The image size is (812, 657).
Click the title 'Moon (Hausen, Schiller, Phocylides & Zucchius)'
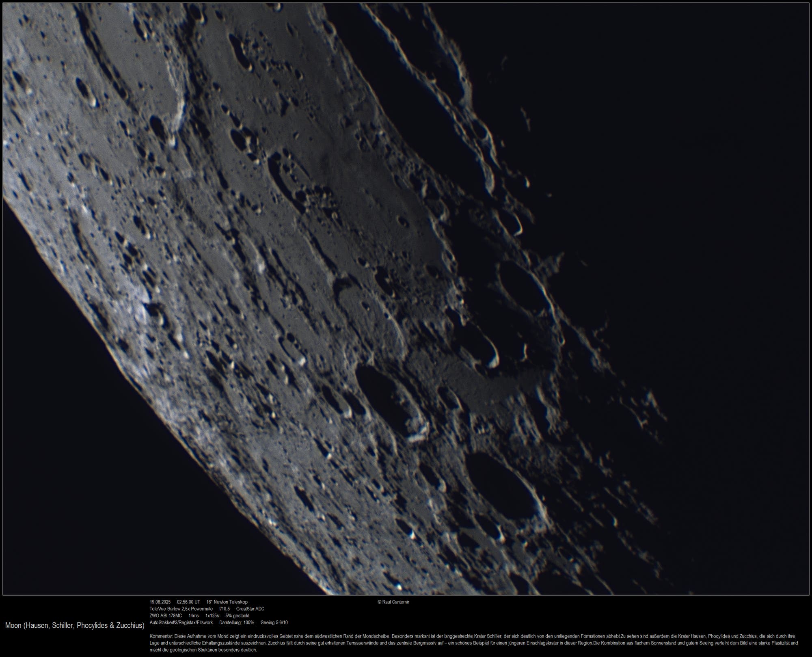click(x=75, y=625)
